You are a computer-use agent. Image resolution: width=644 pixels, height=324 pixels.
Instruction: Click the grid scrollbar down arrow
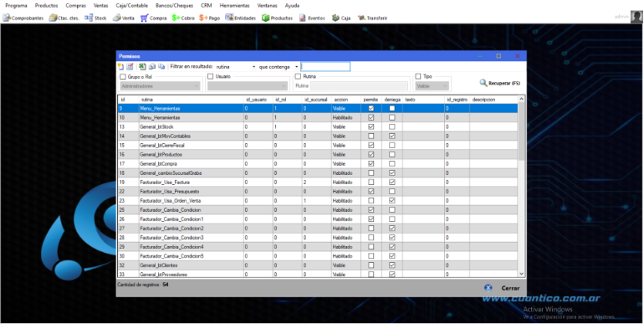[x=521, y=274]
